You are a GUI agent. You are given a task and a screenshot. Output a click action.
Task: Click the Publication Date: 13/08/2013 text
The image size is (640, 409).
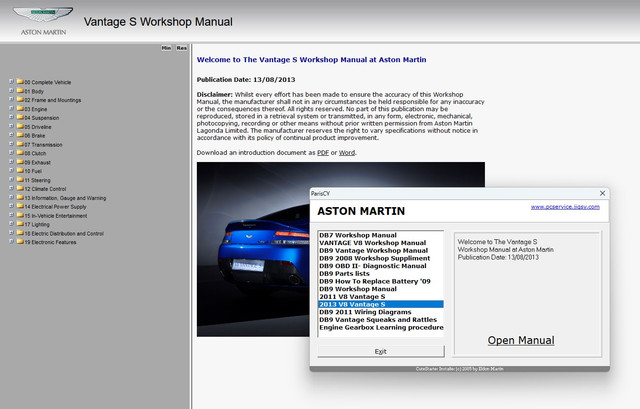246,80
